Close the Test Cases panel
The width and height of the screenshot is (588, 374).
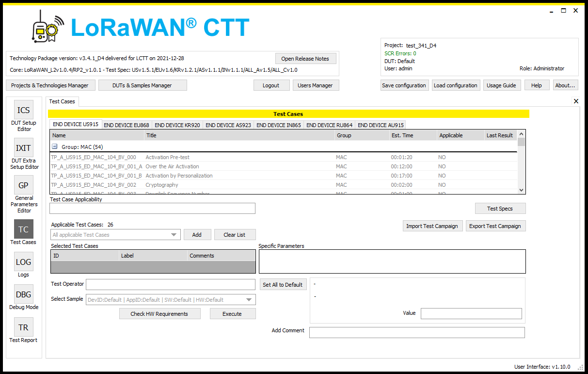576,101
